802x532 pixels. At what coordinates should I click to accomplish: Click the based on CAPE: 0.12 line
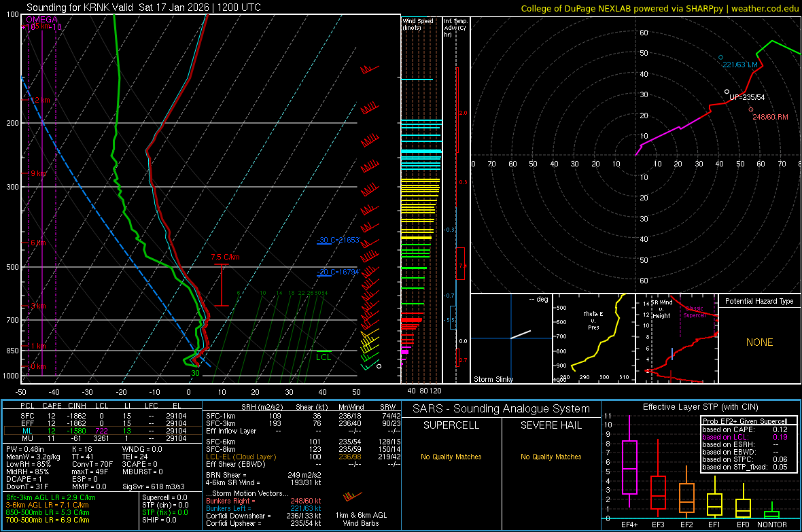pyautogui.click(x=745, y=429)
